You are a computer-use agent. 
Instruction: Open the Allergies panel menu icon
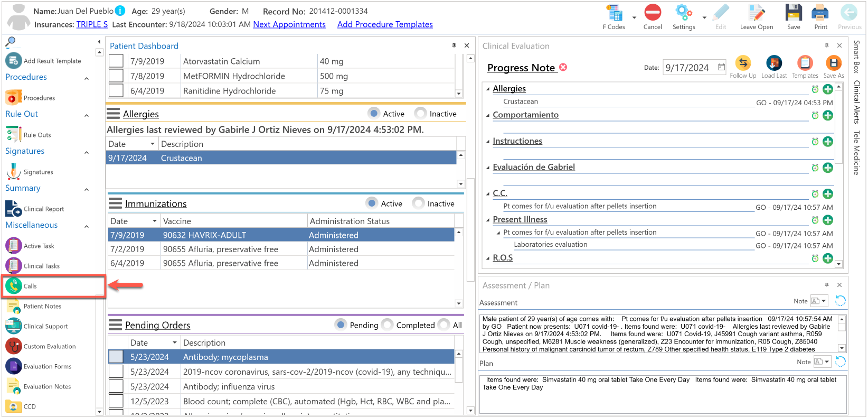[x=113, y=114]
